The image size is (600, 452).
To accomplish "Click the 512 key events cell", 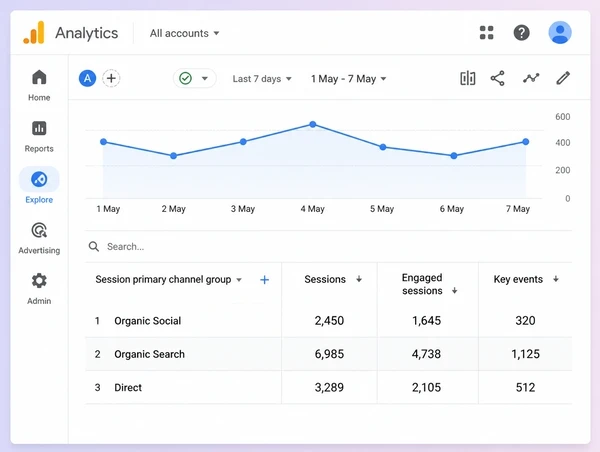I will (525, 387).
